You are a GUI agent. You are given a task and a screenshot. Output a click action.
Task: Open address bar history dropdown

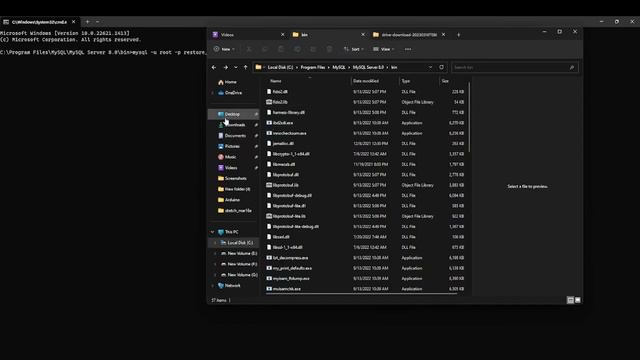pos(430,67)
